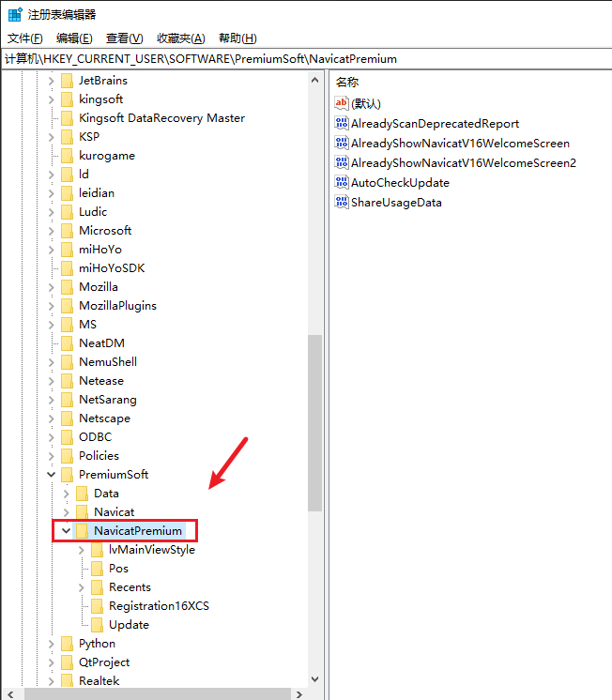Select the leidian folder icon

[67, 193]
